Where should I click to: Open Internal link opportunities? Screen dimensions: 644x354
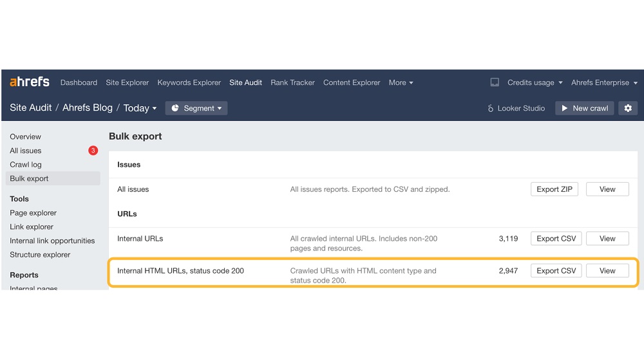click(x=52, y=241)
